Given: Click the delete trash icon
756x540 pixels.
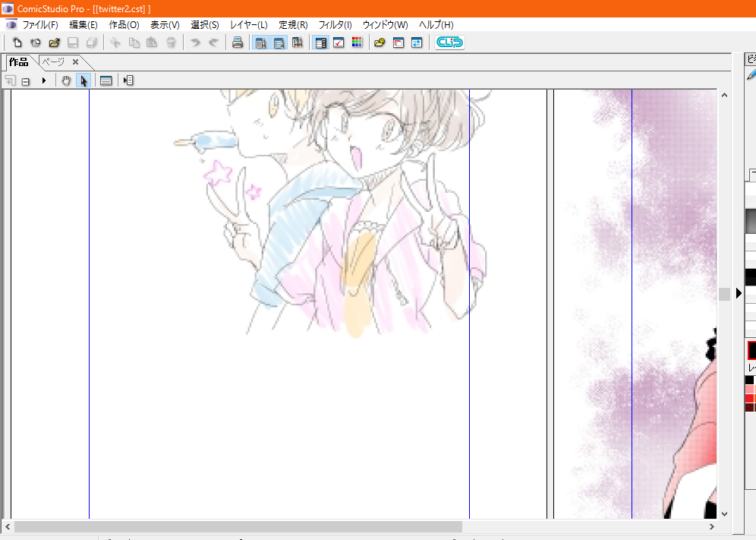Looking at the screenshot, I should coord(171,43).
